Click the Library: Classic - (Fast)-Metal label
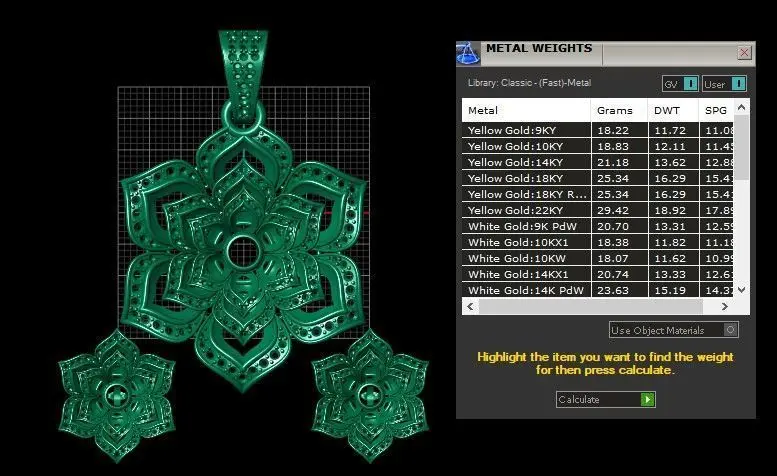Image resolution: width=777 pixels, height=476 pixels. point(529,83)
